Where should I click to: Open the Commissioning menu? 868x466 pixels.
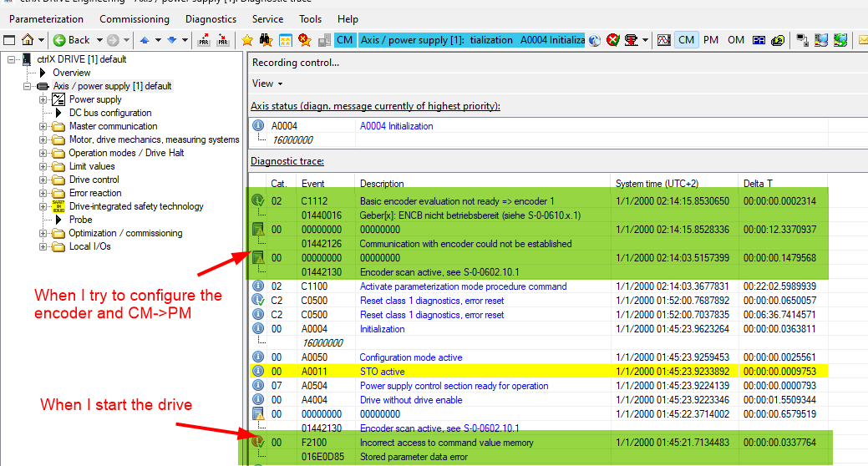click(x=134, y=18)
